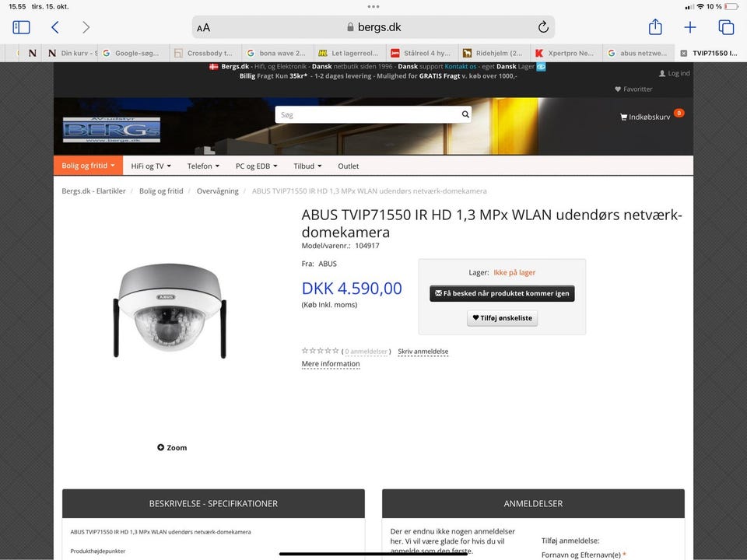Click the ABUS dome camera image
The width and height of the screenshot is (747, 560).
(170, 310)
